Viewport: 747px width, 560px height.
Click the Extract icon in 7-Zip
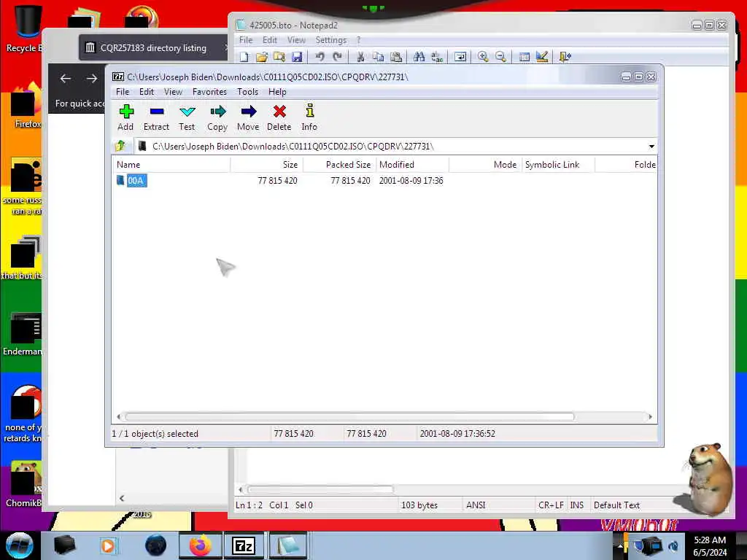tap(156, 117)
